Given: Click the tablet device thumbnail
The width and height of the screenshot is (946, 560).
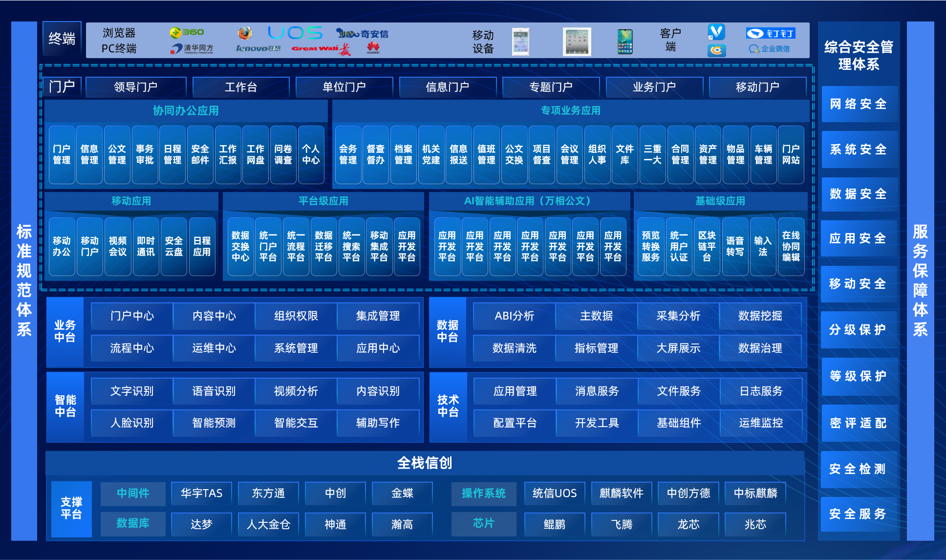Looking at the screenshot, I should [577, 41].
